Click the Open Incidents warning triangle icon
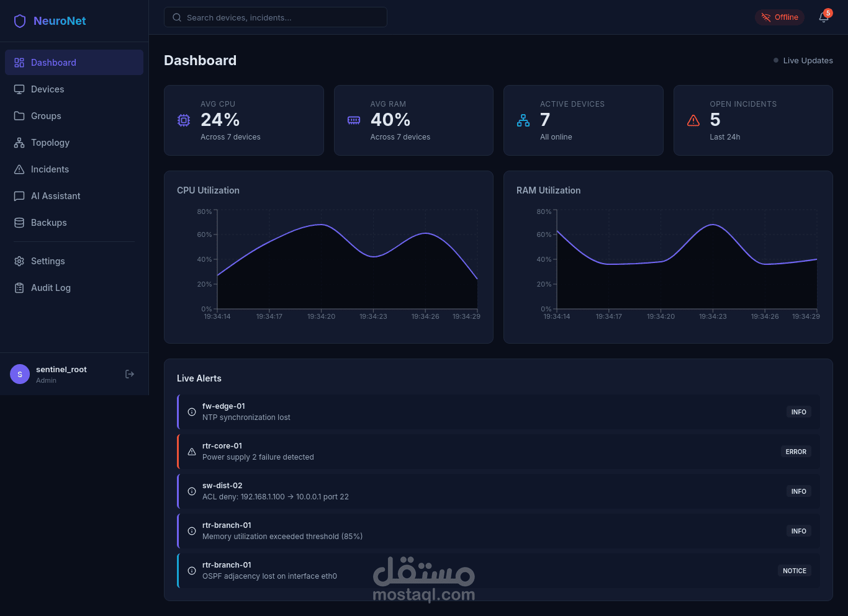The height and width of the screenshot is (616, 848). (693, 120)
